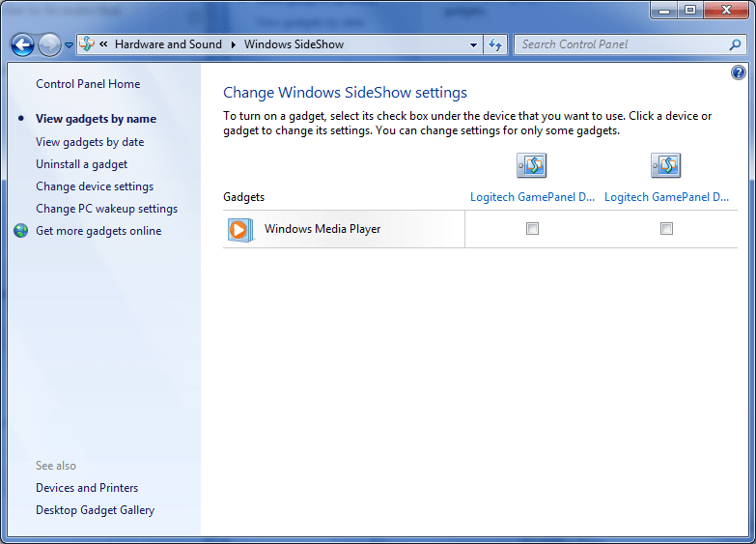Go to Control Panel Home
The image size is (756, 544).
[x=88, y=84]
